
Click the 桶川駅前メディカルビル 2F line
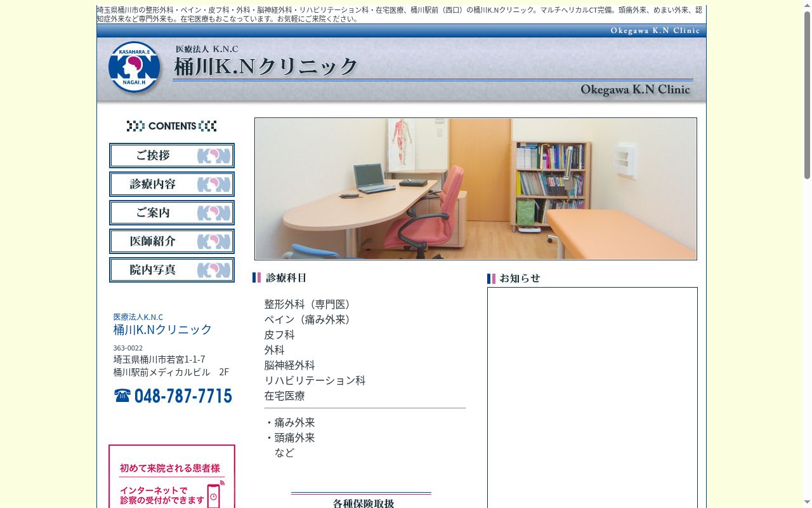coord(171,371)
